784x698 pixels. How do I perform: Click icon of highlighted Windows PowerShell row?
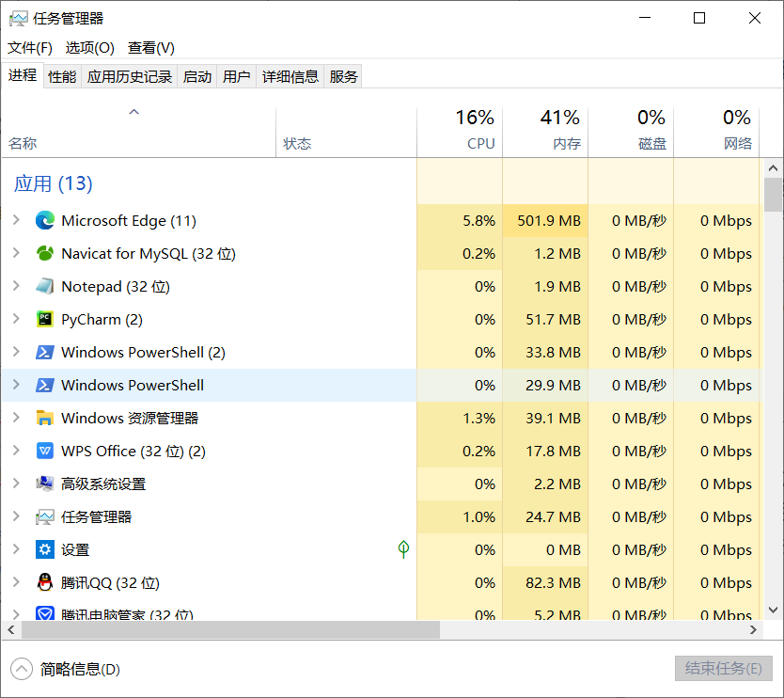click(45, 386)
